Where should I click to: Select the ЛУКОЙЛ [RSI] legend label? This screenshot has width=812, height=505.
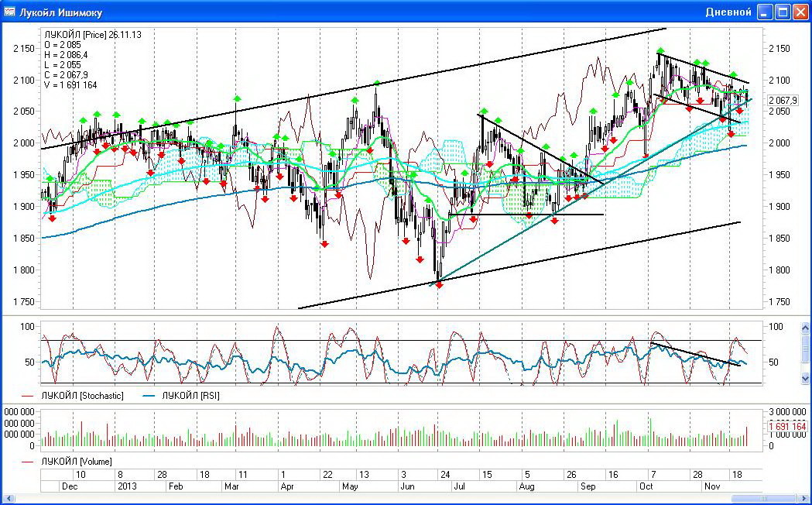(190, 397)
